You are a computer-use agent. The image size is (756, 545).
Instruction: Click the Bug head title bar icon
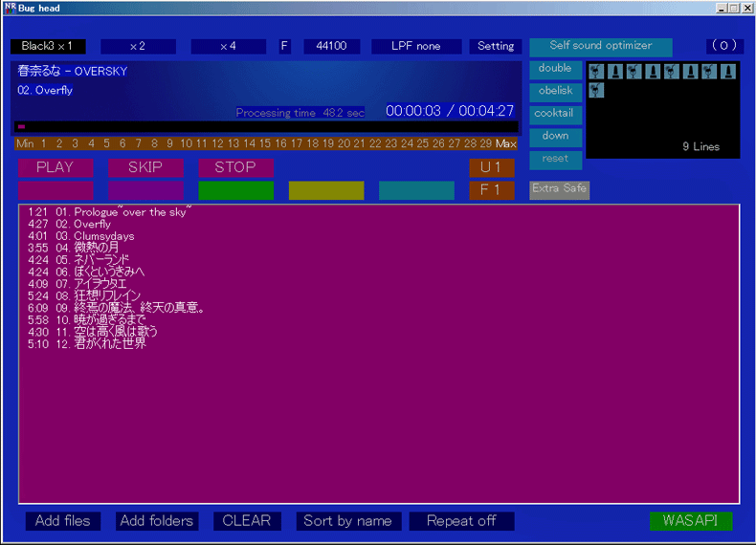[x=10, y=8]
